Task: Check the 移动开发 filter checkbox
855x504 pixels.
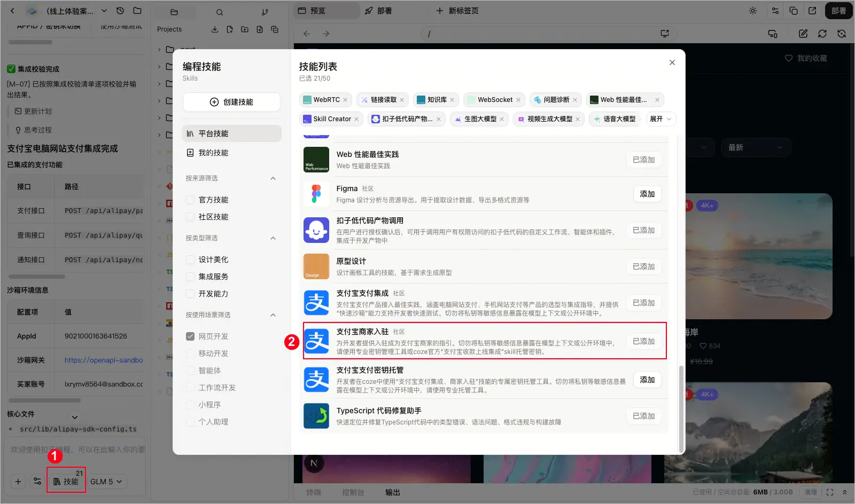Action: 190,353
